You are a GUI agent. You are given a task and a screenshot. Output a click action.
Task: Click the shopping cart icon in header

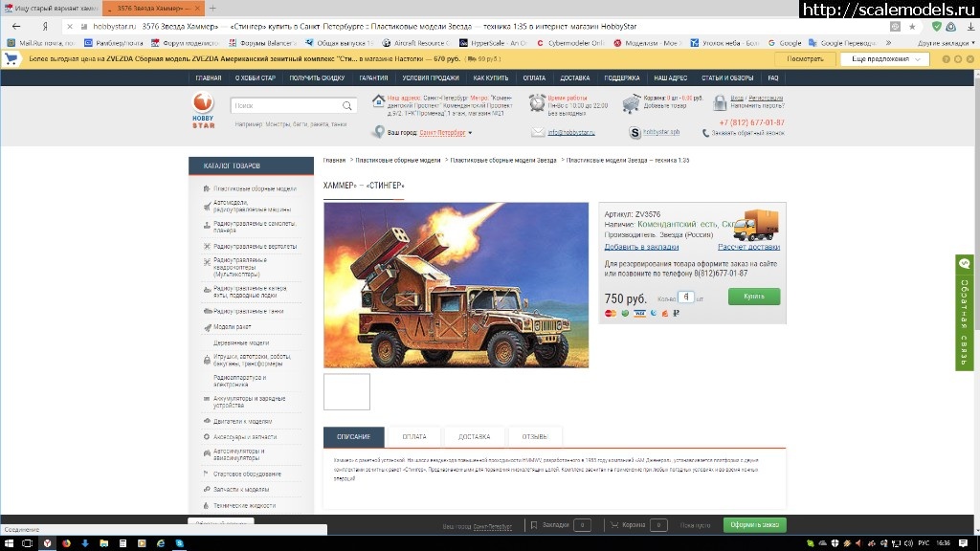pyautogui.click(x=632, y=103)
